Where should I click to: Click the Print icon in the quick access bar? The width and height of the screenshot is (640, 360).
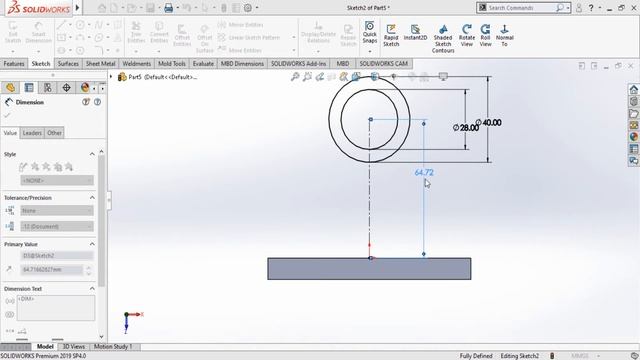(168, 7)
